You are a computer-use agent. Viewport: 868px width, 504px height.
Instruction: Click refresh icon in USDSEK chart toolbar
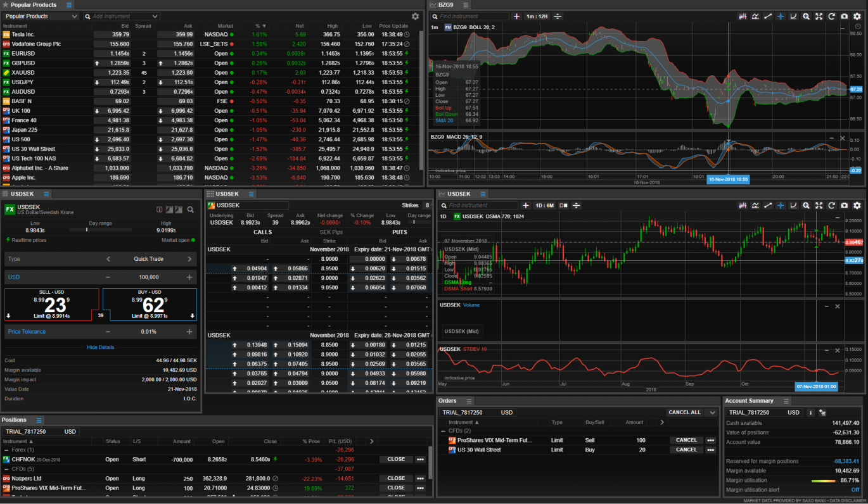click(x=831, y=206)
